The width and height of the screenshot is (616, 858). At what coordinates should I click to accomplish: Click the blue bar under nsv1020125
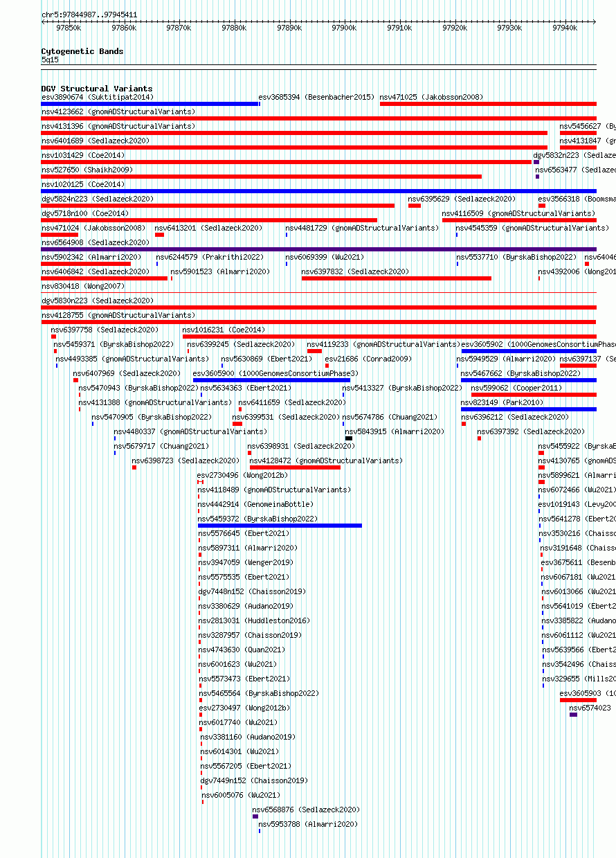tap(318, 191)
